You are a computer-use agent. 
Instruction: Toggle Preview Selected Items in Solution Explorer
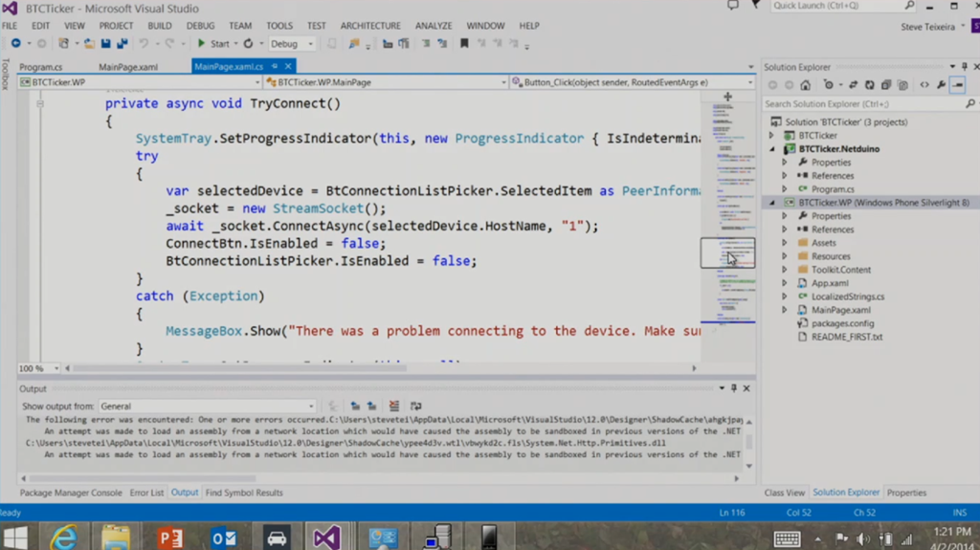tap(958, 85)
